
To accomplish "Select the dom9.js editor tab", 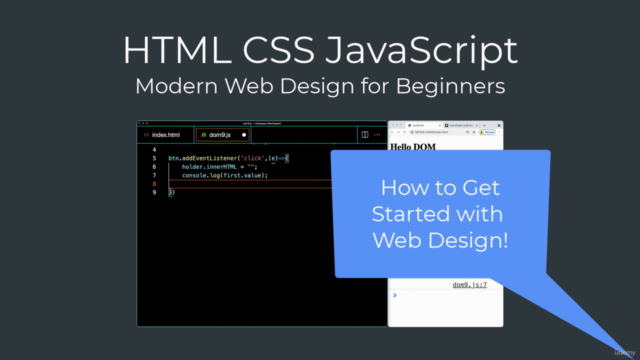I will pyautogui.click(x=222, y=135).
